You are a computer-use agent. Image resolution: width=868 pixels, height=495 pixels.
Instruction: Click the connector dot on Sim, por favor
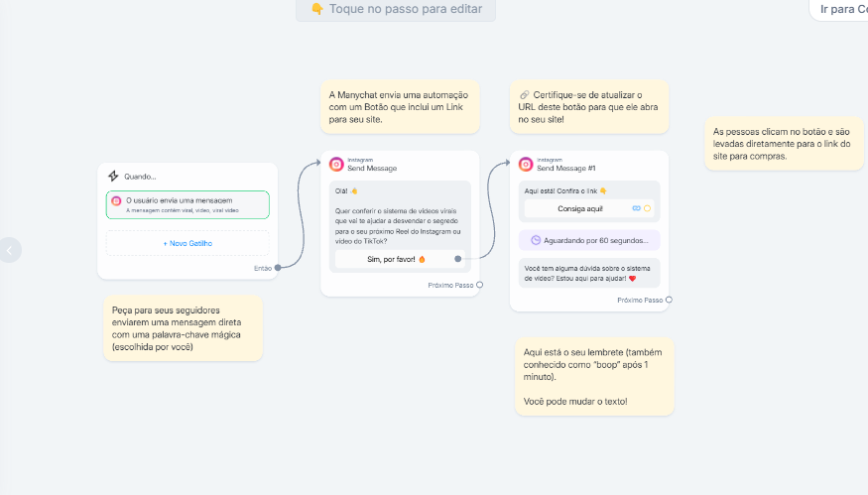pyautogui.click(x=457, y=259)
